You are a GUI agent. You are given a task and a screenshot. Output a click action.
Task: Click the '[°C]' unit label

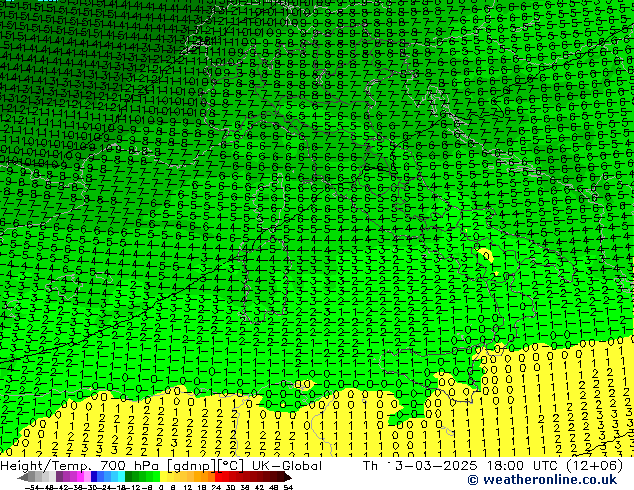pos(231,466)
